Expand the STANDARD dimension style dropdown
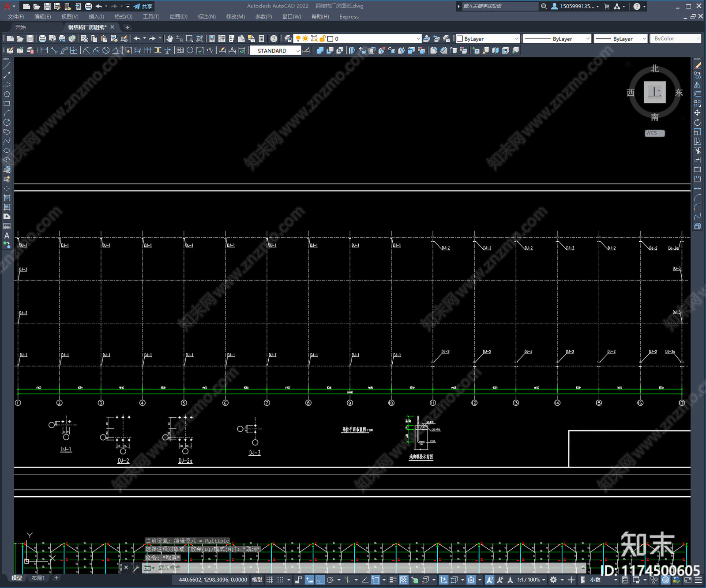706x588 pixels. click(x=298, y=51)
